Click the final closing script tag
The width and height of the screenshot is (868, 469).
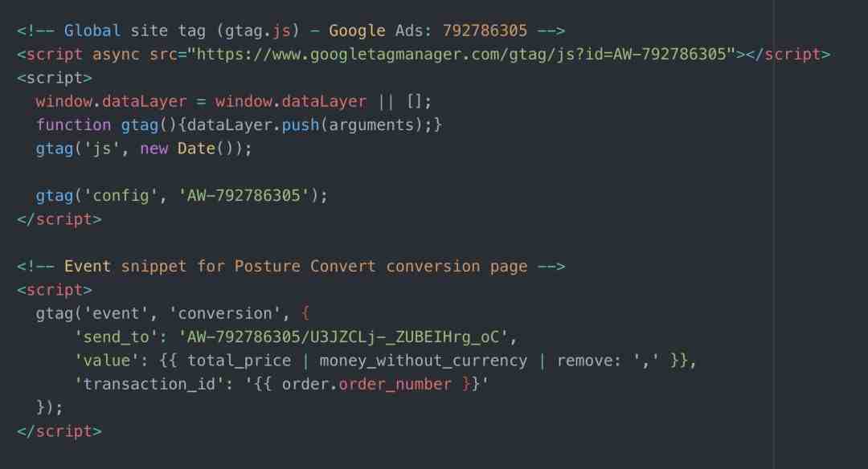pos(59,430)
